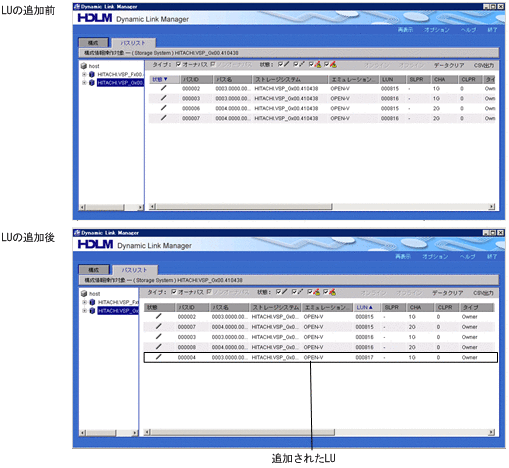Toggle オーナパス checkbox in LUの追加前 window

coord(179,64)
